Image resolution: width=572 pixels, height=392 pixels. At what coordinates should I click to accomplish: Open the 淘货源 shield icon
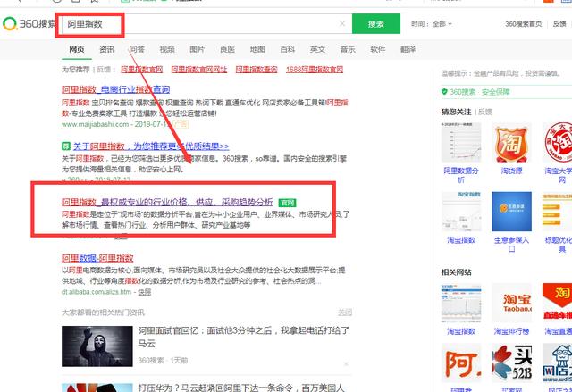point(511,142)
